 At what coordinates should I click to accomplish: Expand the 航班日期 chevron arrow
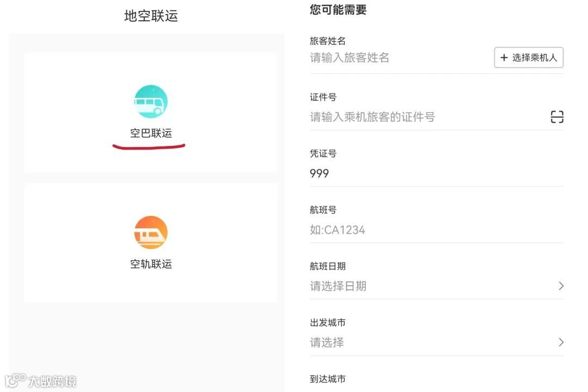561,286
